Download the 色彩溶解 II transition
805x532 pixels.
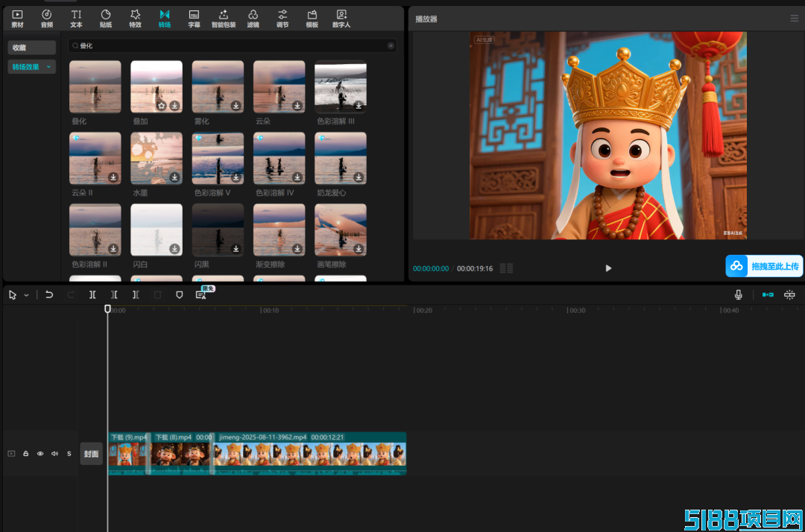pos(113,249)
